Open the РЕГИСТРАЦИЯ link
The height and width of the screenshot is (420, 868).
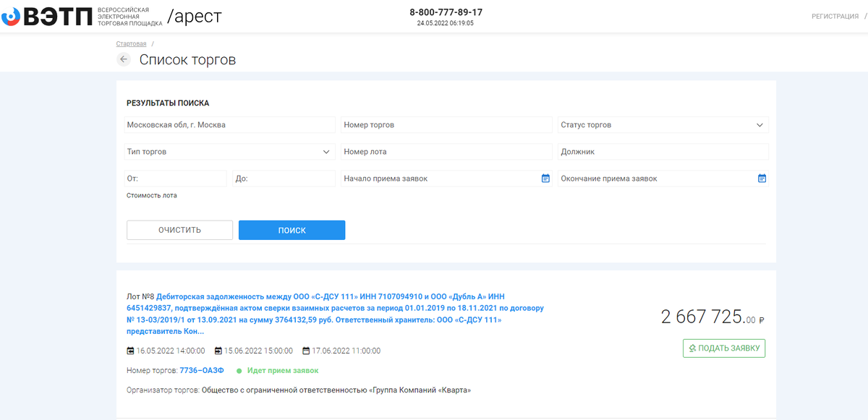click(835, 16)
